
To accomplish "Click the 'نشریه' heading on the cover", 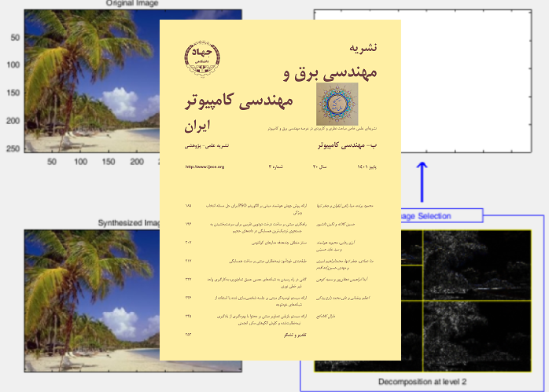I will 363,48.
